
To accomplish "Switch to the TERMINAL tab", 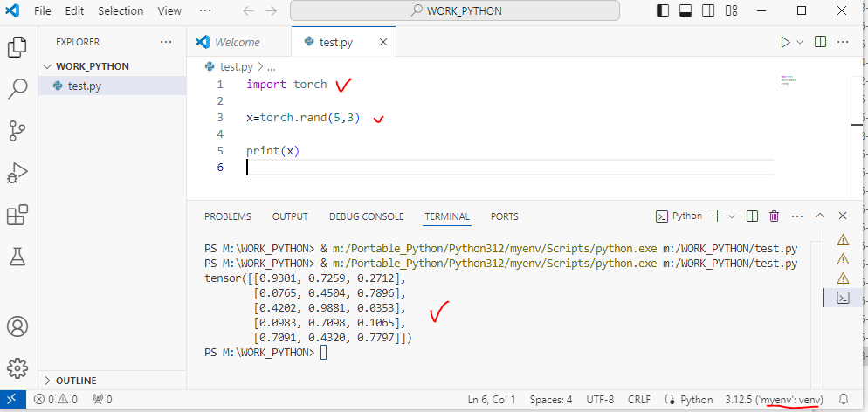I will pos(447,216).
